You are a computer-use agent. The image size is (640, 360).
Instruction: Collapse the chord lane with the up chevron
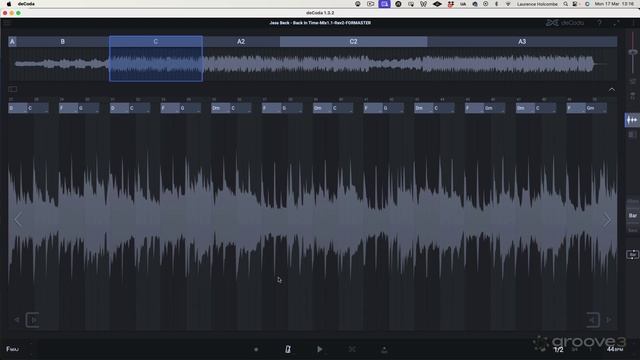pyautogui.click(x=611, y=89)
